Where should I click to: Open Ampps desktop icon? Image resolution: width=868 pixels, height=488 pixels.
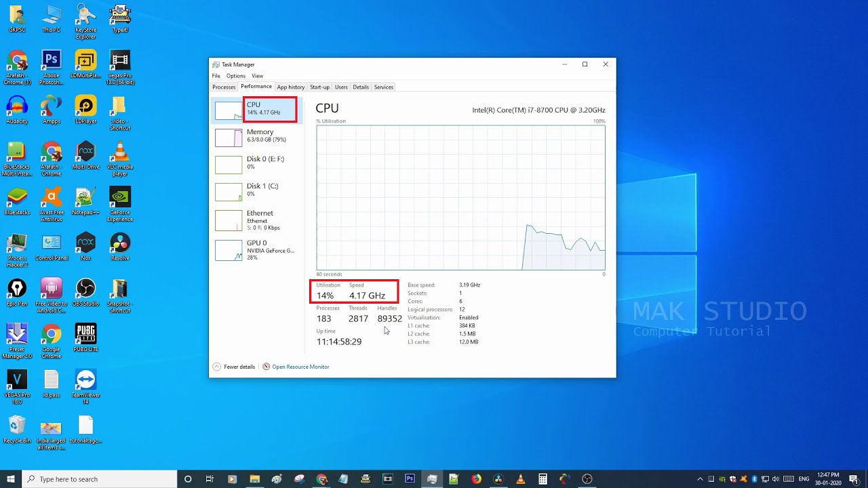(x=52, y=110)
